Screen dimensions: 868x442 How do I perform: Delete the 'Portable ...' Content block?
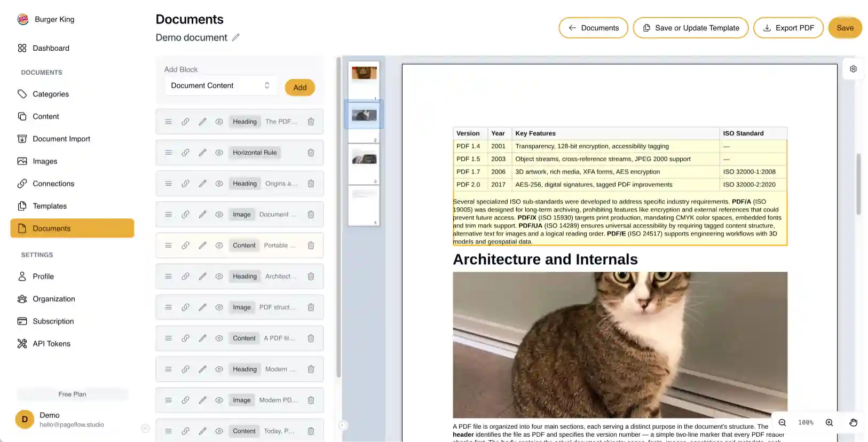click(311, 246)
